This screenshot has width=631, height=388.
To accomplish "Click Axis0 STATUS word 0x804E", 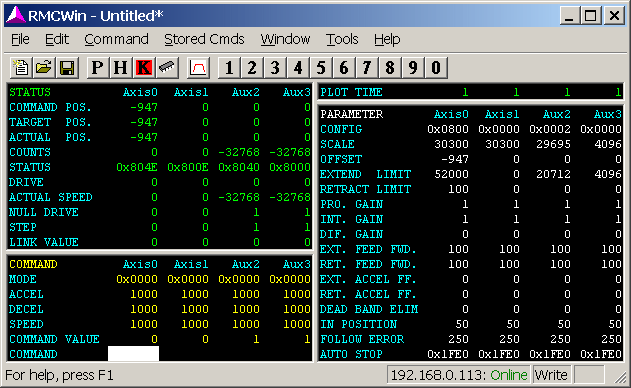I will (137, 167).
